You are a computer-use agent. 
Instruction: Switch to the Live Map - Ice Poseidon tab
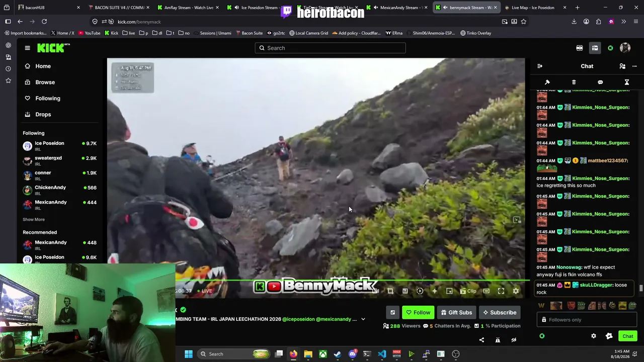(536, 8)
